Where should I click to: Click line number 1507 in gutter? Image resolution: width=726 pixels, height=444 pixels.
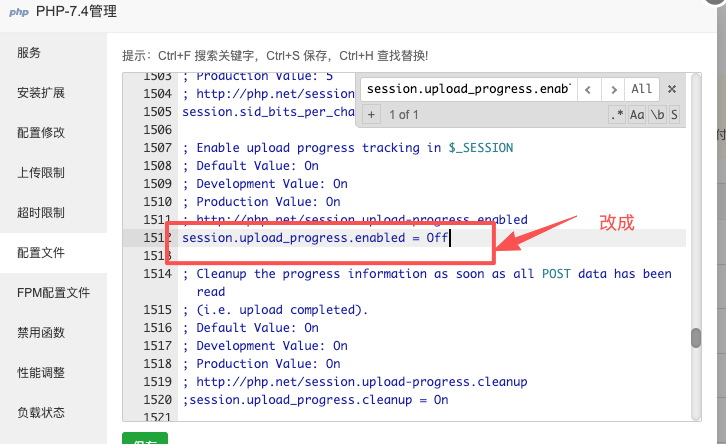tap(157, 148)
